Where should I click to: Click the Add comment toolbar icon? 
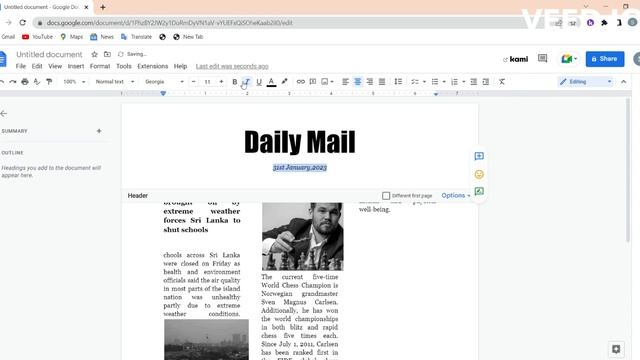(313, 82)
